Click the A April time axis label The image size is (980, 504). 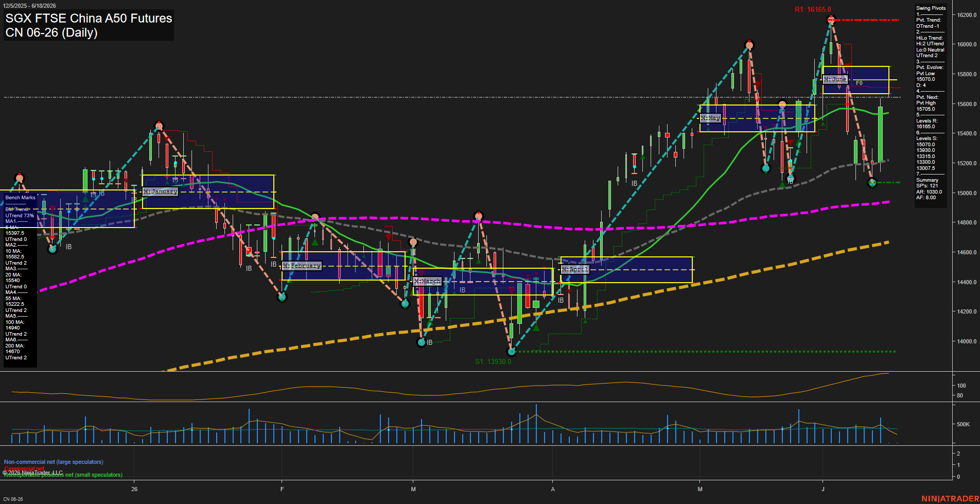tap(553, 489)
